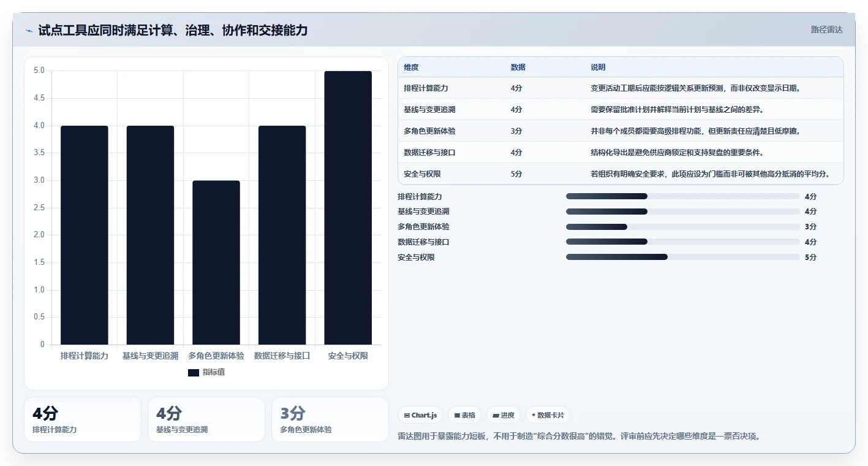Click the 5分 value in the table
The height and width of the screenshot is (466, 868).
(516, 174)
